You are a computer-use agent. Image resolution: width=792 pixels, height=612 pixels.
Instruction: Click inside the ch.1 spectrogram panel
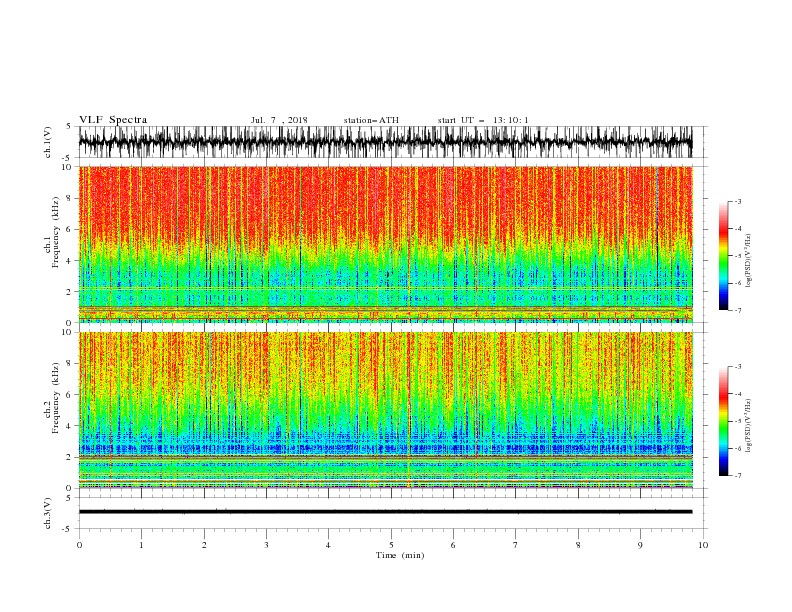[385, 244]
